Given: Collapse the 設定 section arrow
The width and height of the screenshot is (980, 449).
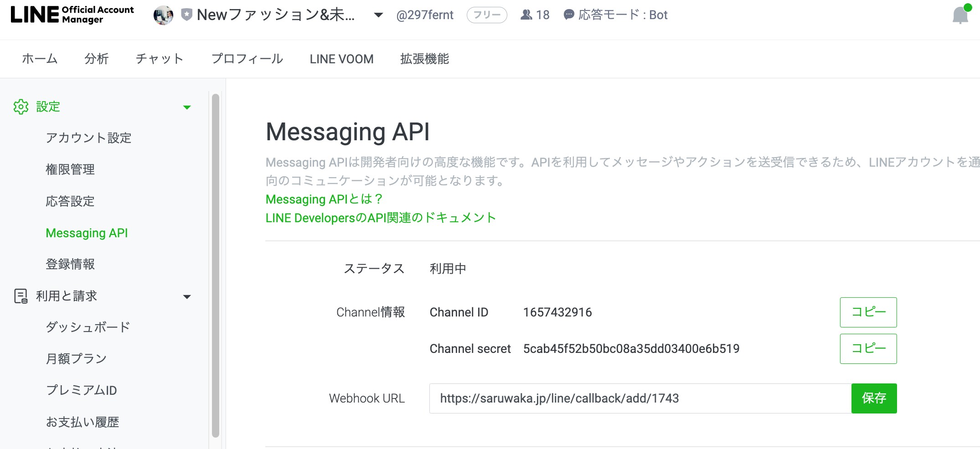Looking at the screenshot, I should [187, 107].
